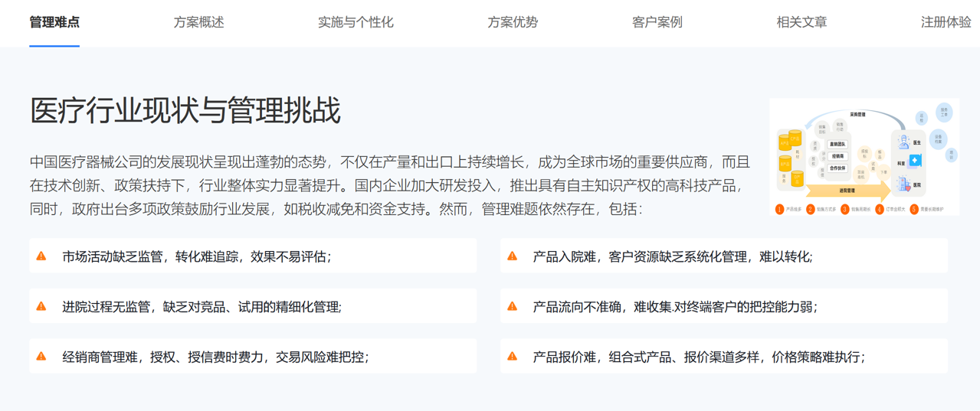The height and width of the screenshot is (411, 980).
Task: Click the 直销团队 box in diagram
Action: click(837, 145)
